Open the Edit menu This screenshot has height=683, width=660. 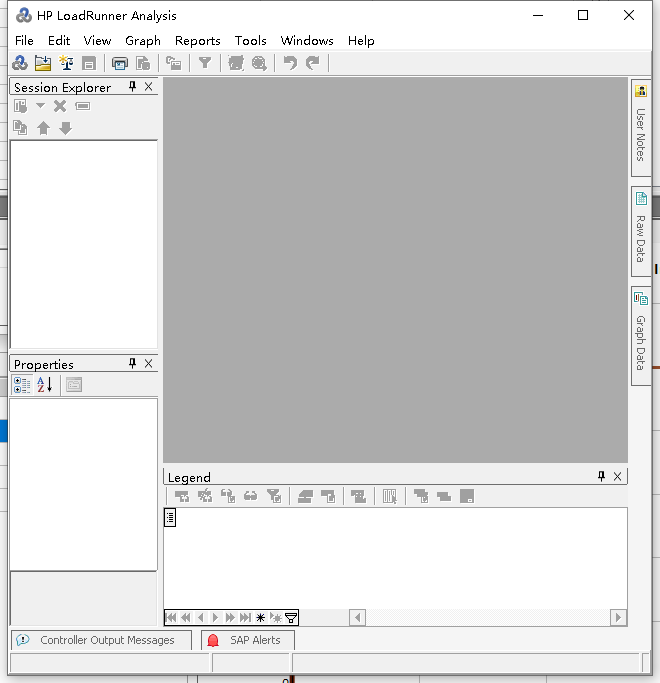click(59, 41)
